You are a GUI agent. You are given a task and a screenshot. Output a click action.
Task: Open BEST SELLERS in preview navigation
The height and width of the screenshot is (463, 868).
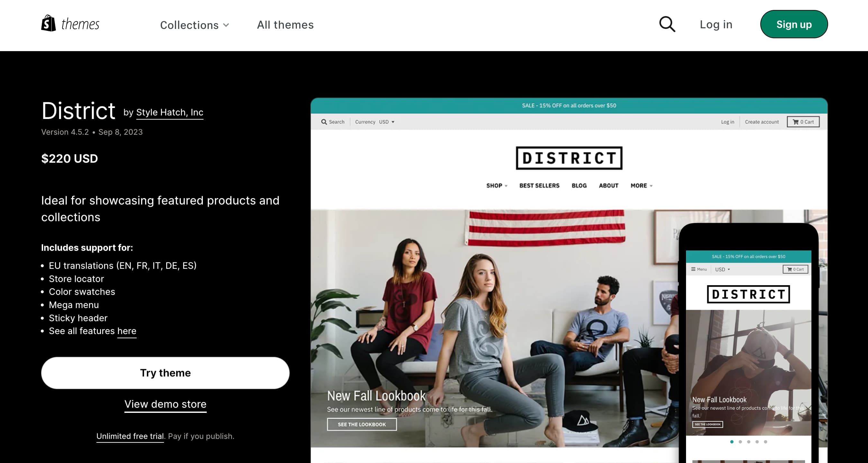point(539,186)
